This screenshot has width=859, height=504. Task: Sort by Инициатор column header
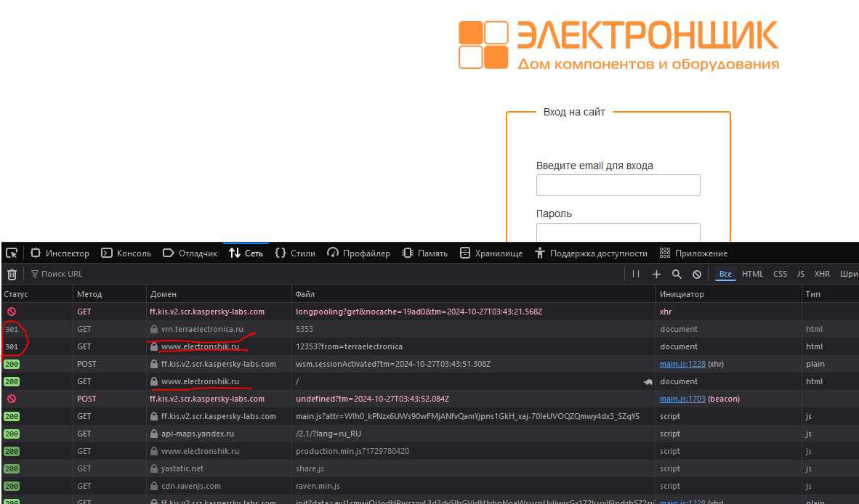(729, 294)
